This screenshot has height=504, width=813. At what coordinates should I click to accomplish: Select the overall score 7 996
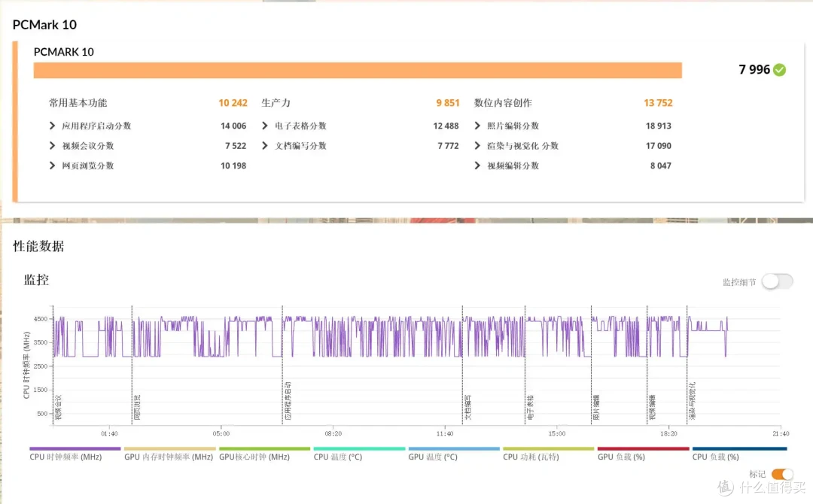coord(754,69)
